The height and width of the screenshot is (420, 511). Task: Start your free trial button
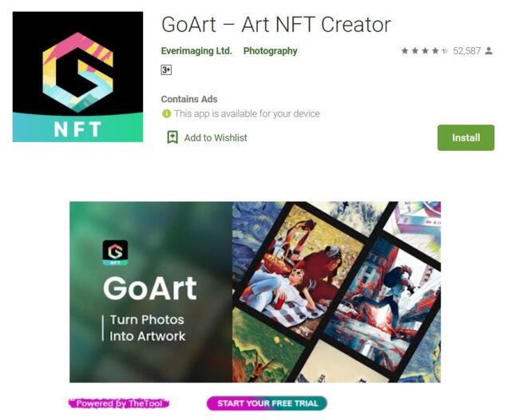pyautogui.click(x=267, y=403)
